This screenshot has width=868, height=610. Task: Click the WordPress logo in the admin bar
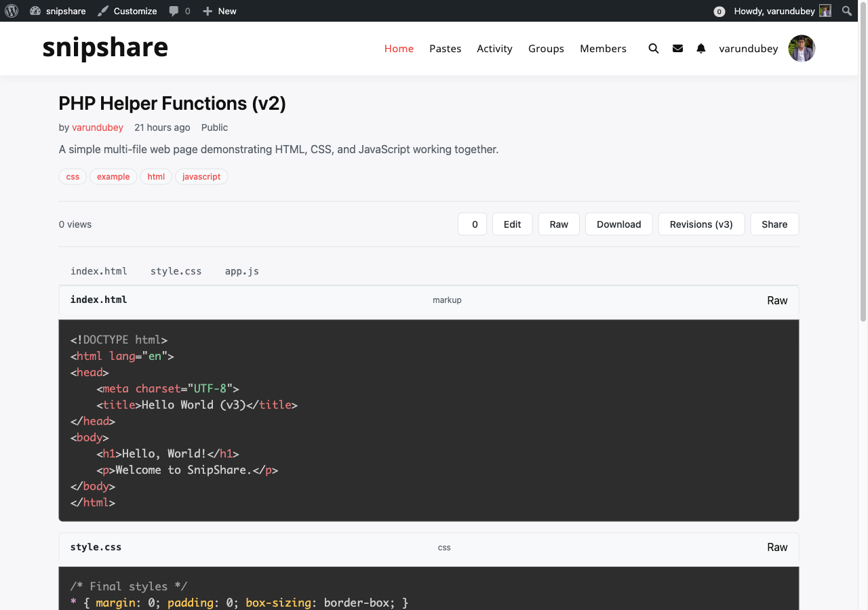tap(12, 11)
